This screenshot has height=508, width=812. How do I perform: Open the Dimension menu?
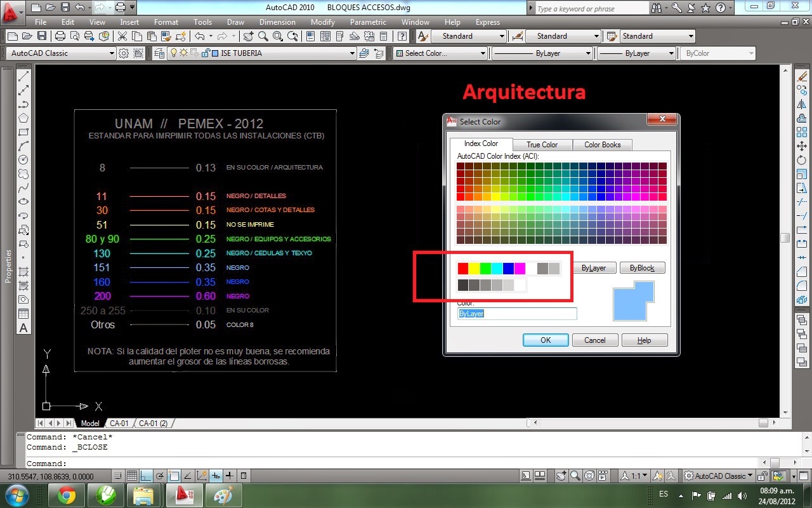[277, 22]
